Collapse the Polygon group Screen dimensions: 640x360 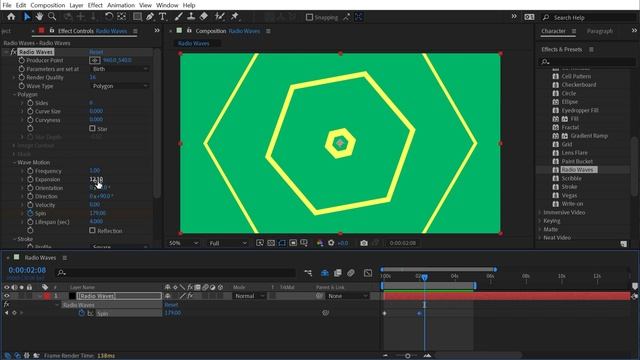click(14, 94)
